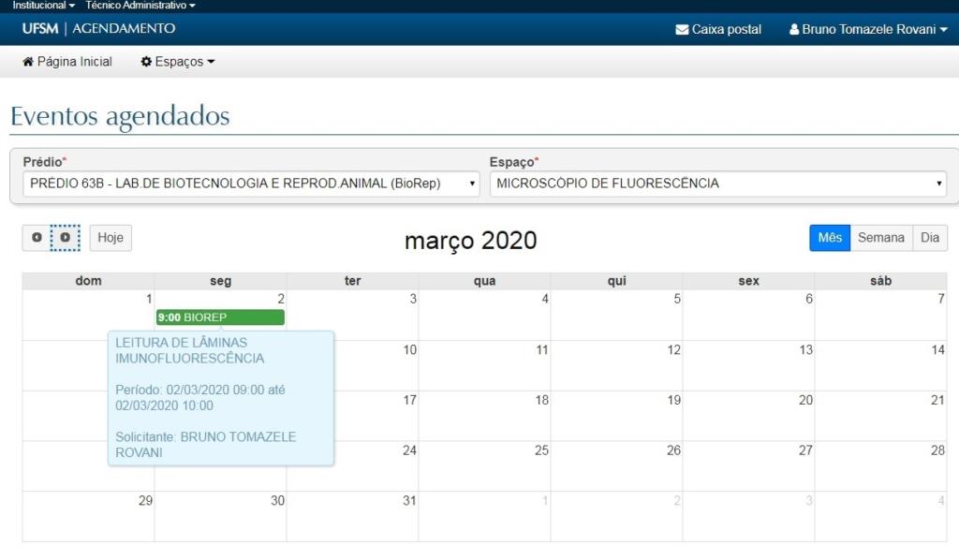Image resolution: width=959 pixels, height=560 pixels.
Task: Go to Página Inicial home page
Action: 66,62
